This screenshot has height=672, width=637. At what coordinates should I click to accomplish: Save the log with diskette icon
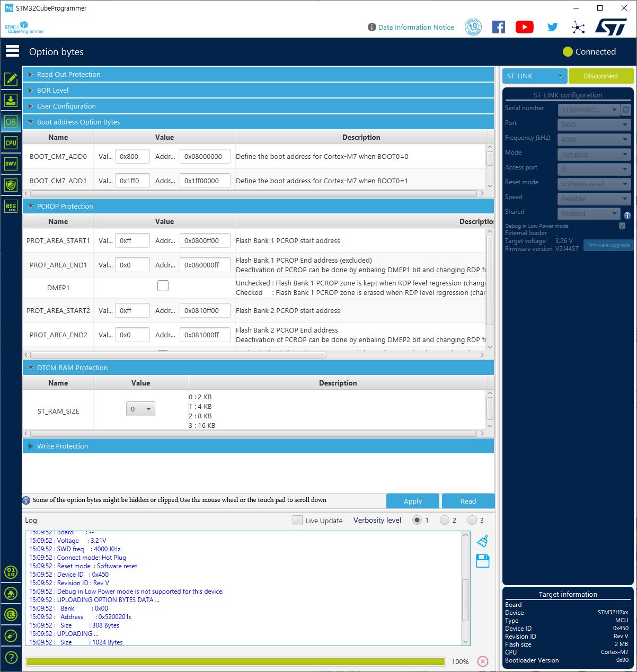[482, 561]
